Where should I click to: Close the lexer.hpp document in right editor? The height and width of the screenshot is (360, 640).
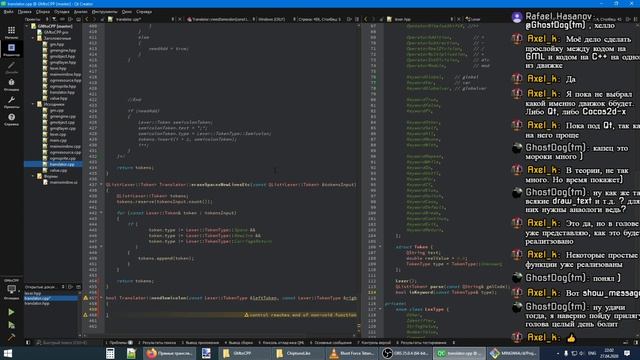pos(459,19)
